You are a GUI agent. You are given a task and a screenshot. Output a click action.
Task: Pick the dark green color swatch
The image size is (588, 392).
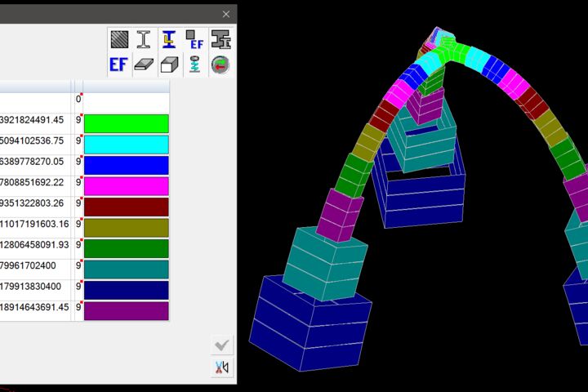tap(127, 249)
